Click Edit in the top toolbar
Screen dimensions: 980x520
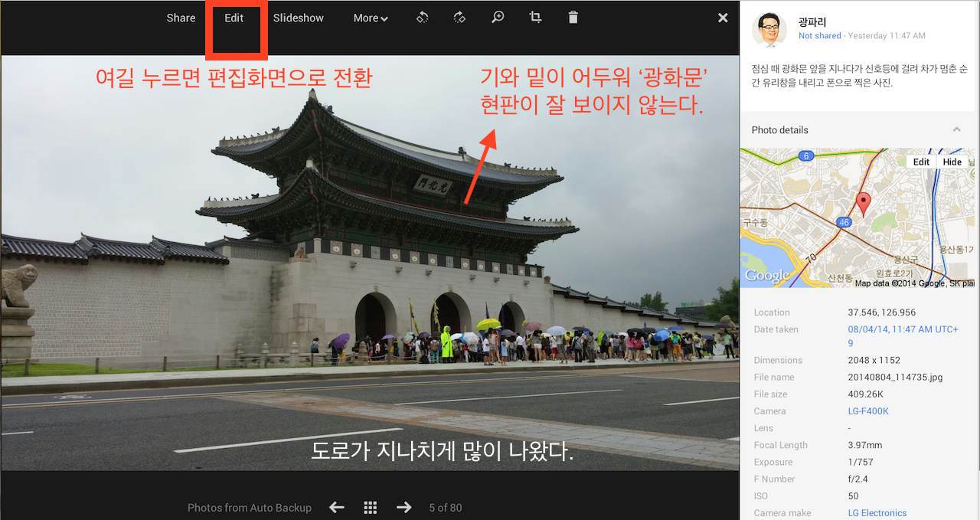234,18
